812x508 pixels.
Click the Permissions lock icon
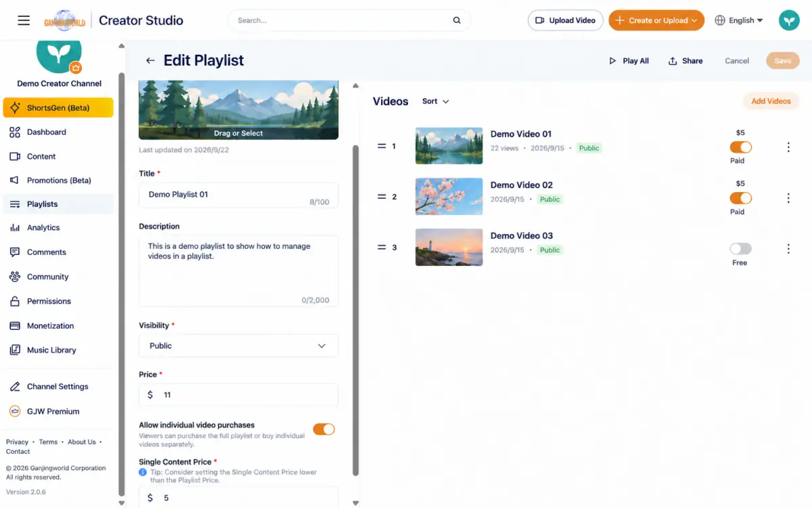click(x=15, y=301)
